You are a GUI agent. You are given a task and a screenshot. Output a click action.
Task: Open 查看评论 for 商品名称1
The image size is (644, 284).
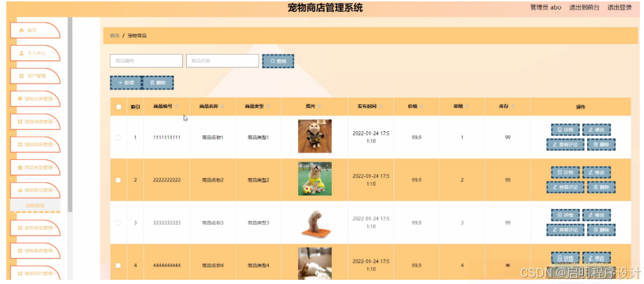click(565, 144)
